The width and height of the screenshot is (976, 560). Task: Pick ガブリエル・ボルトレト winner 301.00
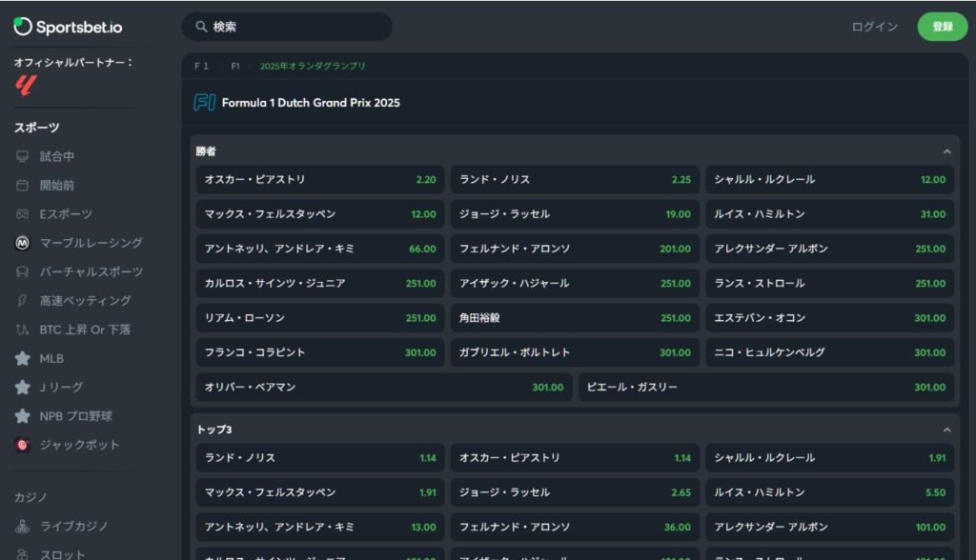(575, 352)
